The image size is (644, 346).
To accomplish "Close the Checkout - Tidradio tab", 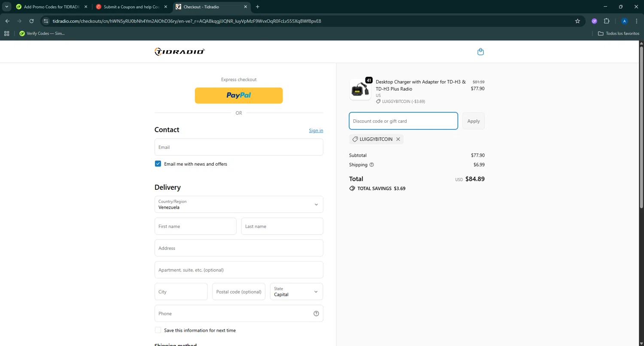I will pos(246,7).
